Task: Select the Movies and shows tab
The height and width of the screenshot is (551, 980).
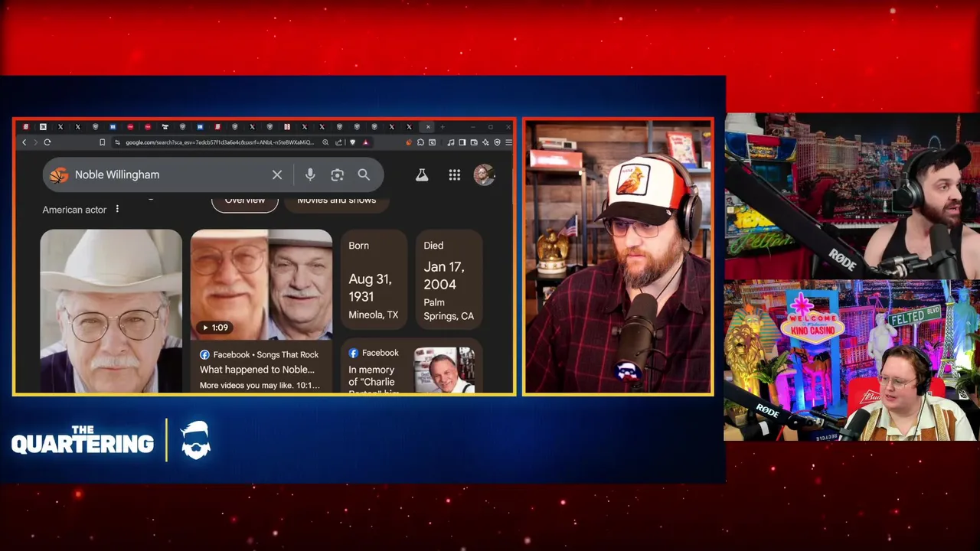Action: [337, 201]
